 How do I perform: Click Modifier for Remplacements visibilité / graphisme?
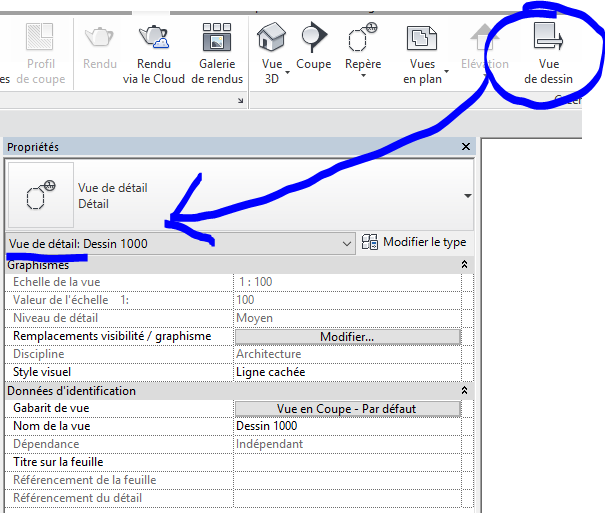(348, 336)
